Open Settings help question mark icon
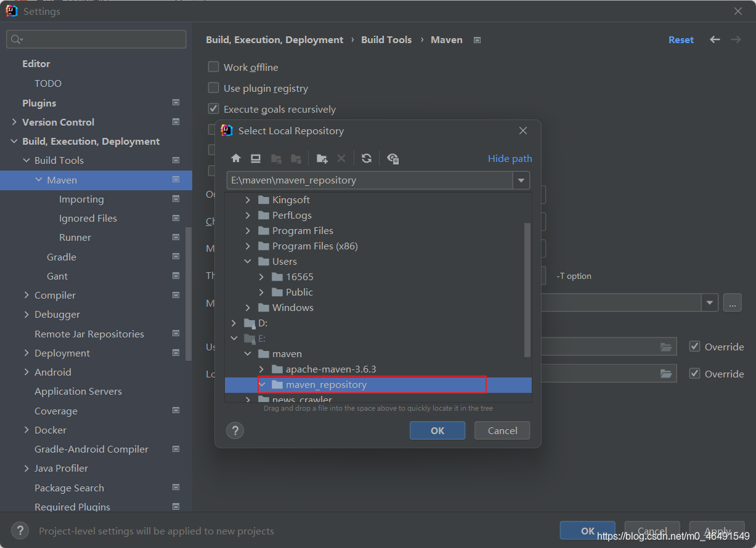Image resolution: width=756 pixels, height=548 pixels. click(x=20, y=531)
